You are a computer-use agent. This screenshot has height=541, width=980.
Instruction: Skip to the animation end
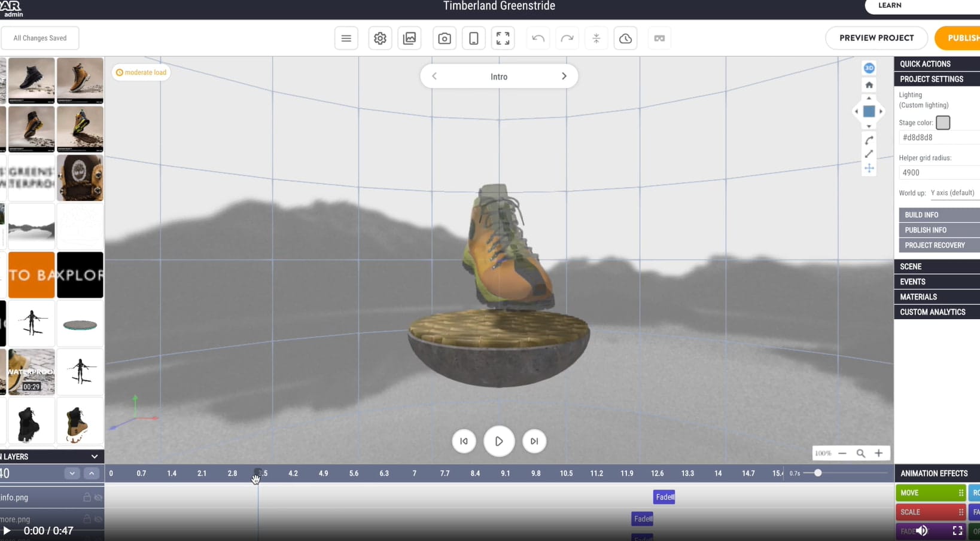point(534,441)
